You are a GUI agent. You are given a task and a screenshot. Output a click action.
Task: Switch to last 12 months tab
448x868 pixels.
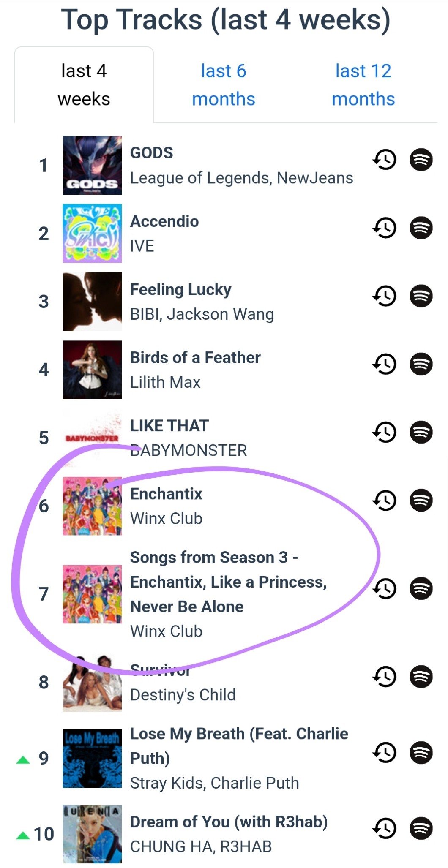pyautogui.click(x=363, y=85)
